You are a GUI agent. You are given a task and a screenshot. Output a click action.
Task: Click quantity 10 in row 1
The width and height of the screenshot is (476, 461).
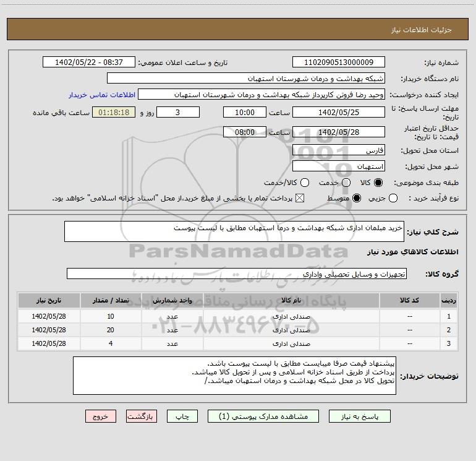111,316
